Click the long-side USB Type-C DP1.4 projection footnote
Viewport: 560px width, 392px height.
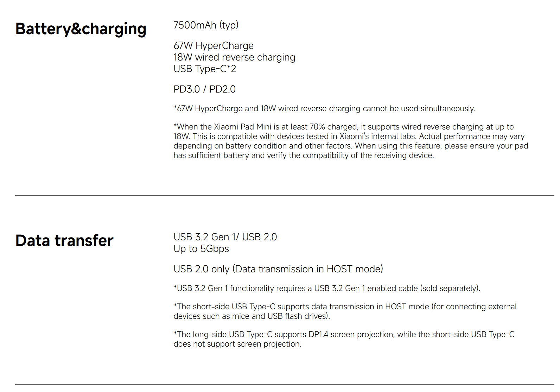point(344,335)
